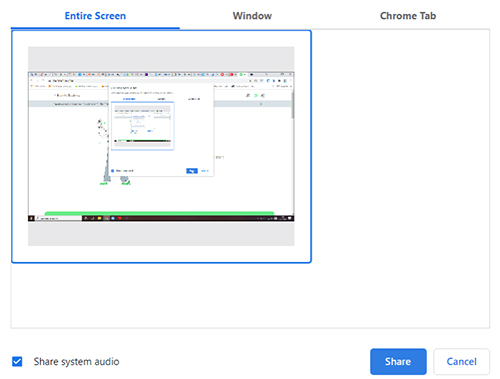
Task: Click the Share system audio label
Action: (76, 361)
